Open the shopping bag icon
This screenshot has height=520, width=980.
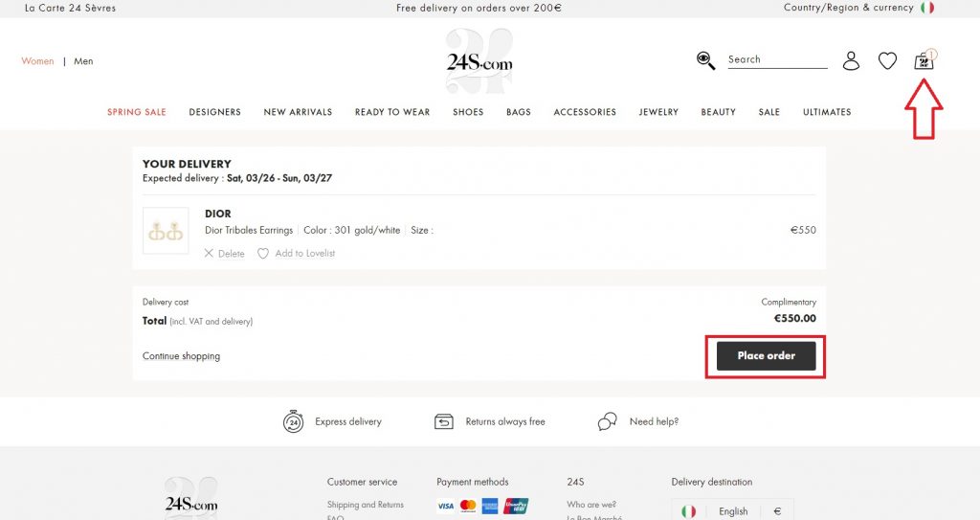tap(924, 60)
